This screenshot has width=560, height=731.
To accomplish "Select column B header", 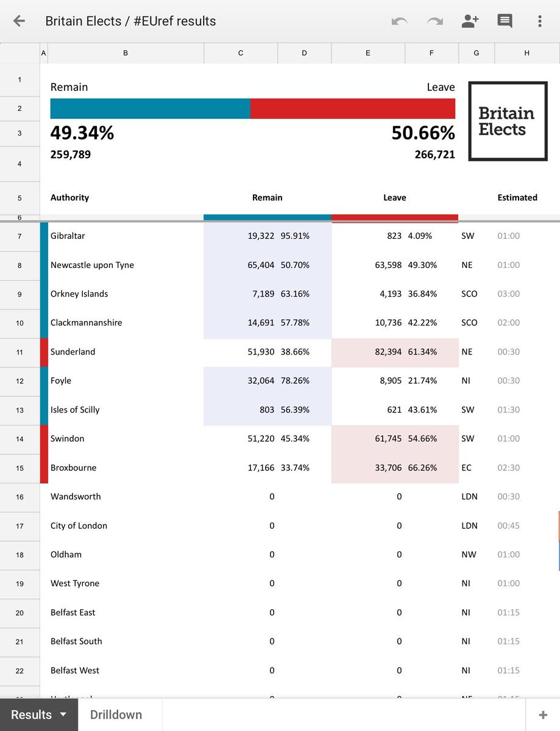I will pyautogui.click(x=126, y=53).
